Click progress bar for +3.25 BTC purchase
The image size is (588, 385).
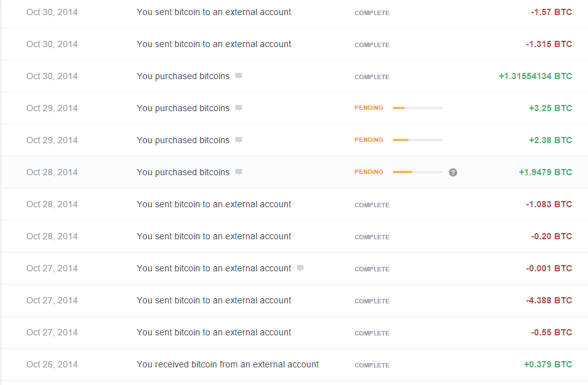click(417, 108)
